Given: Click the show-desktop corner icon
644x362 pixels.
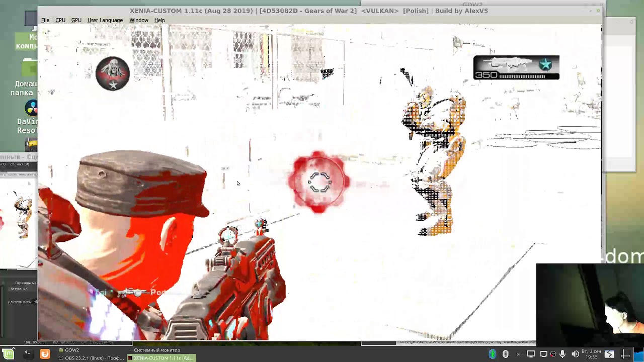Looking at the screenshot, I should (x=625, y=354).
